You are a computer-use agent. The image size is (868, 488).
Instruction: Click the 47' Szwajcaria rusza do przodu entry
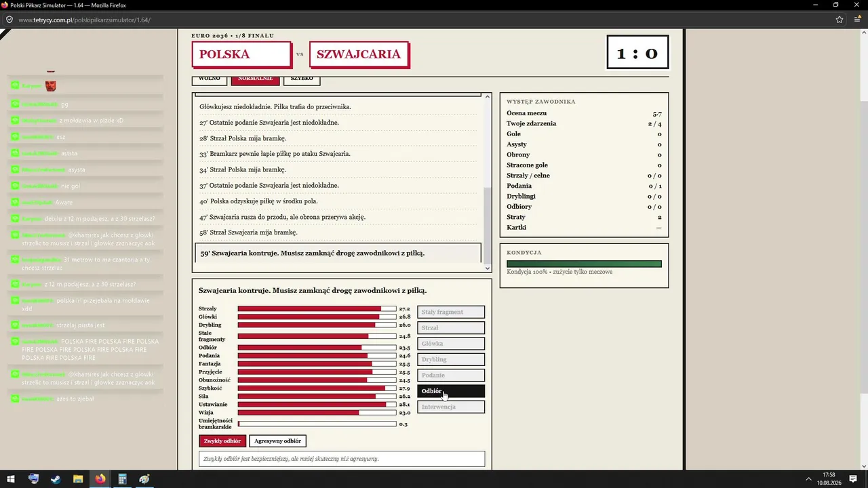pos(338,217)
